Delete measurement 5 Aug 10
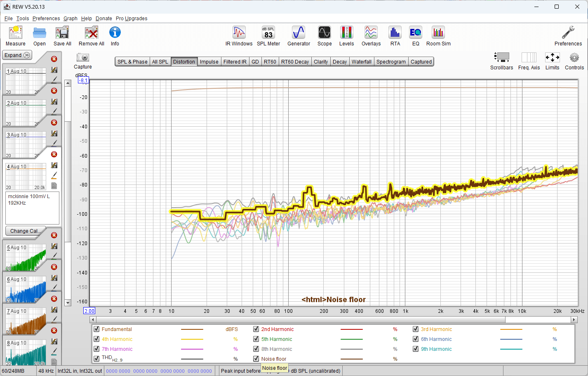Screen dimensions: 588x376 tap(54, 235)
